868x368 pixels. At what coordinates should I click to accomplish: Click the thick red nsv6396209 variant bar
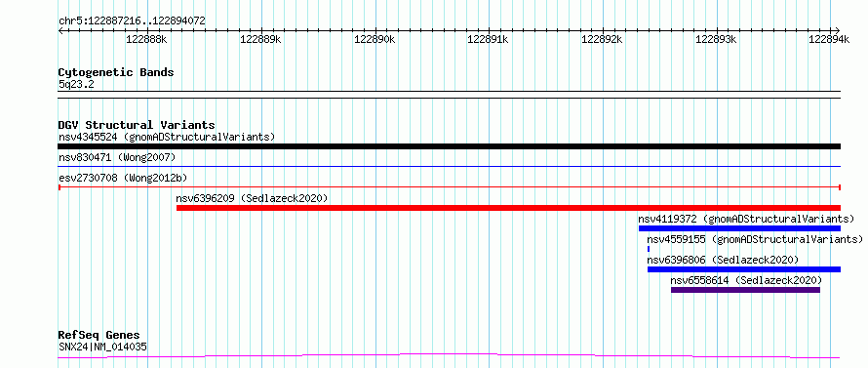point(508,208)
